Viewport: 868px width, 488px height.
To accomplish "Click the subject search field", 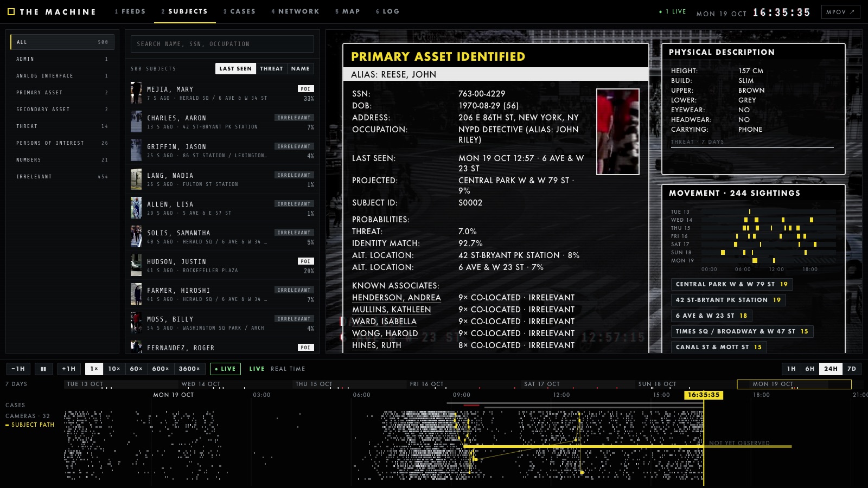I will coord(222,44).
